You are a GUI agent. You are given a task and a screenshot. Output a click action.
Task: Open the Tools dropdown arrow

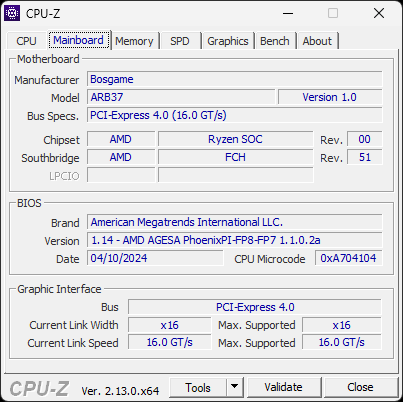235,387
